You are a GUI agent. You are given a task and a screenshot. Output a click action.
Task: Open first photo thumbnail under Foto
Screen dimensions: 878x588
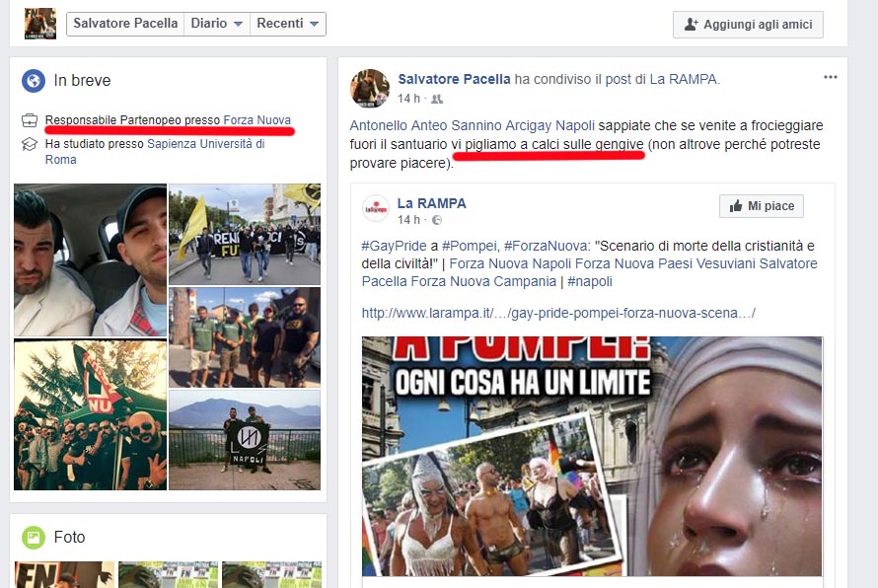tap(64, 574)
